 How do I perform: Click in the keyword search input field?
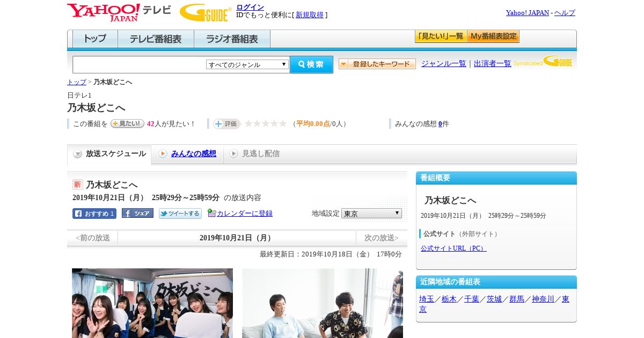tap(140, 64)
